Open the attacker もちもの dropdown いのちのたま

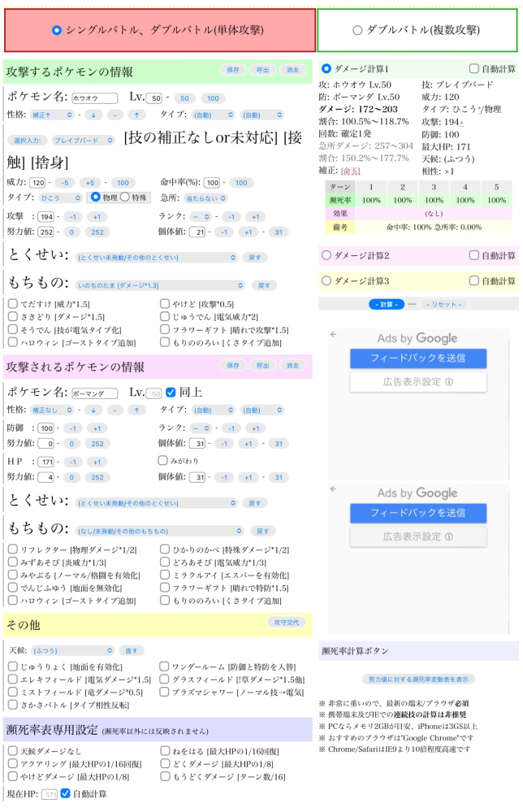coord(160,285)
